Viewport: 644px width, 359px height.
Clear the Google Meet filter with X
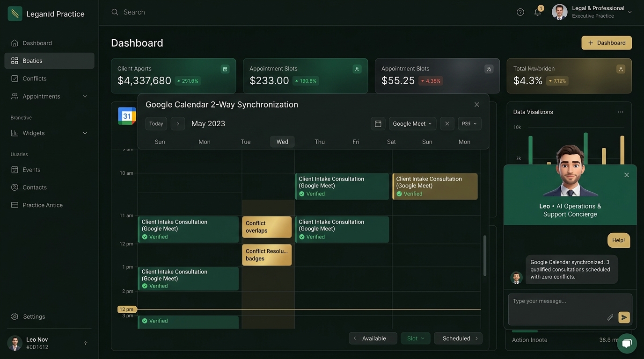coord(447,124)
